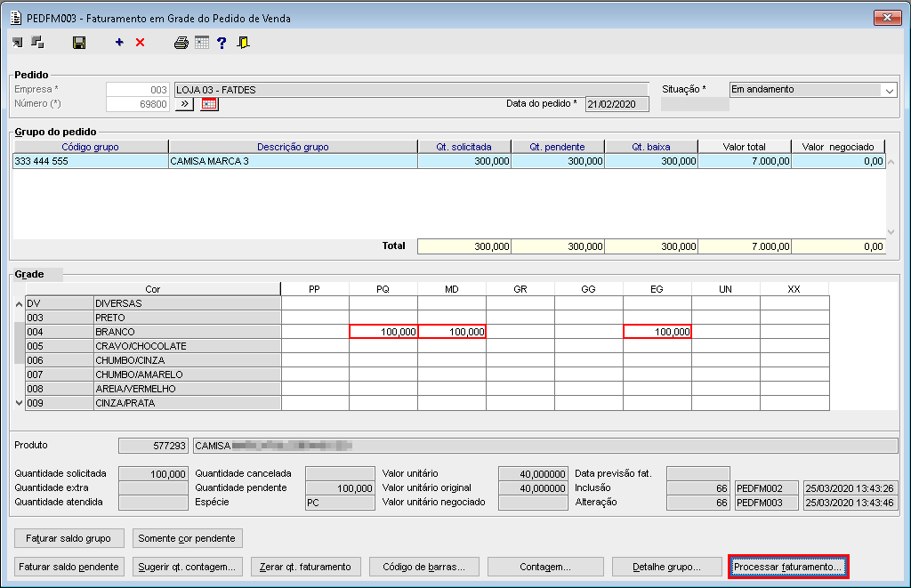This screenshot has height=588, width=911.
Task: Click the first arrow icon in toolbar
Action: click(x=18, y=43)
